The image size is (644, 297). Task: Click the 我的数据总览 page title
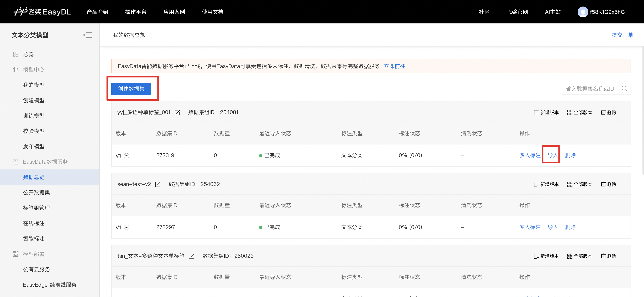(129, 35)
